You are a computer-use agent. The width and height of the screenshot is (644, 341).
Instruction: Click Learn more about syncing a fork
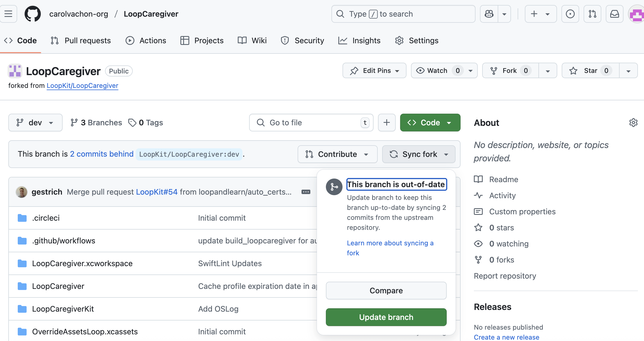click(390, 248)
